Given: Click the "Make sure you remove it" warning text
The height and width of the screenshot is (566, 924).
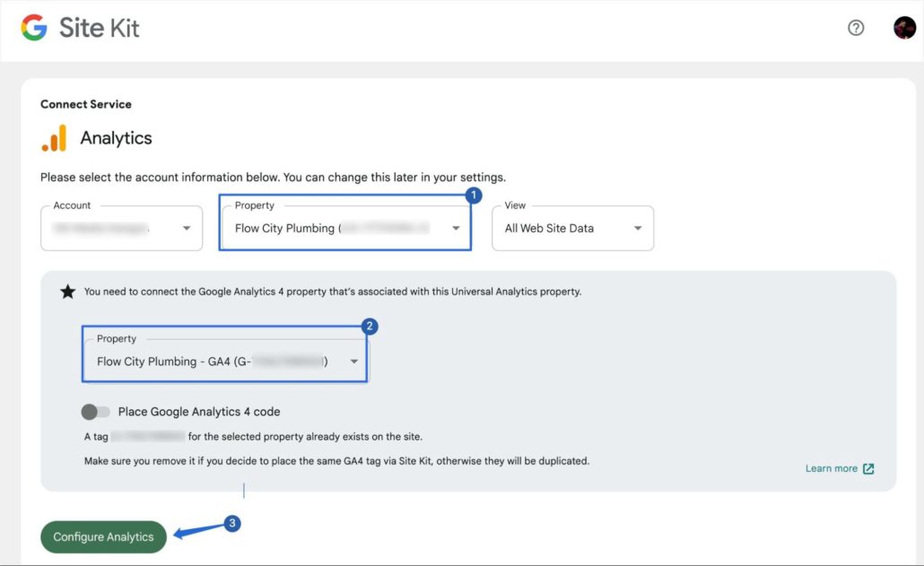Looking at the screenshot, I should (336, 460).
